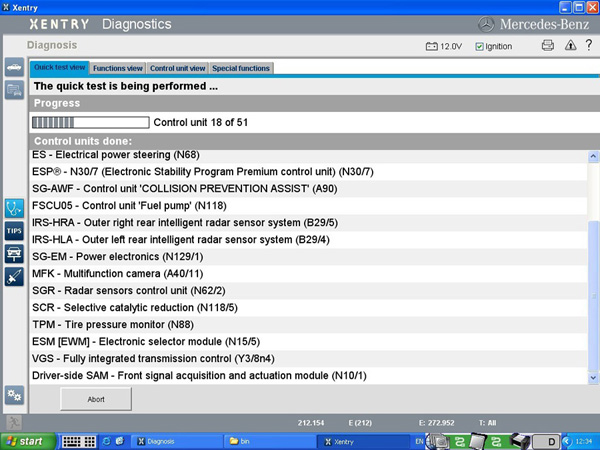
Task: Switch to Special functions tab
Action: pyautogui.click(x=241, y=68)
